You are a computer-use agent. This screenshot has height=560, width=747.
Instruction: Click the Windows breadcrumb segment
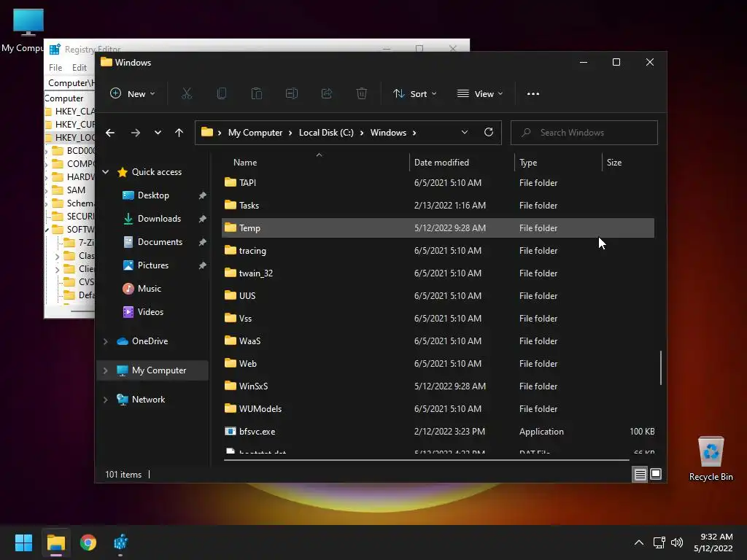tap(388, 133)
